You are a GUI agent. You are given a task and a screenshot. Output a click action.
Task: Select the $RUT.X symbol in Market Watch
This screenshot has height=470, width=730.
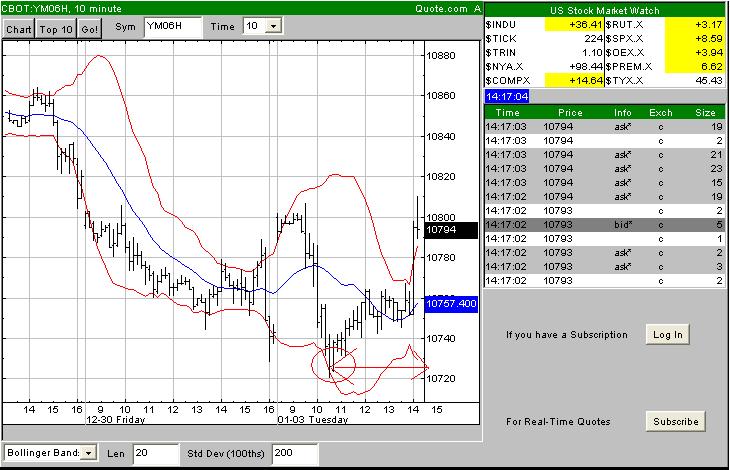624,25
